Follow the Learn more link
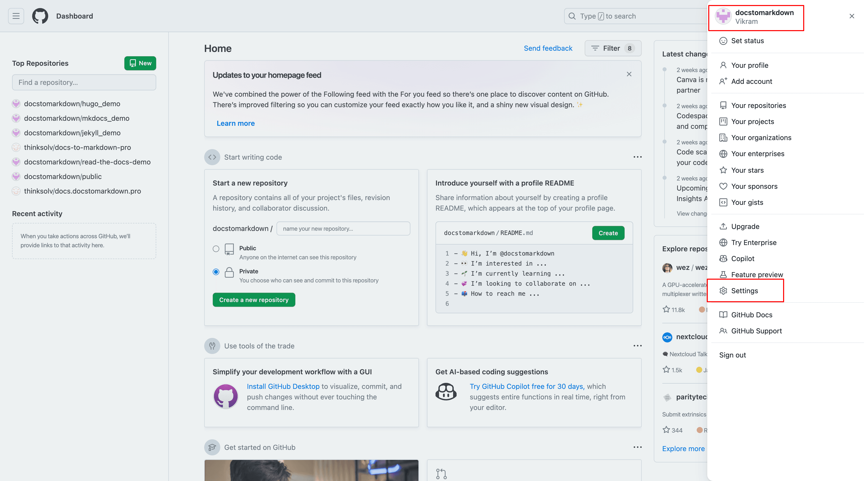The height and width of the screenshot is (481, 868). tap(236, 123)
